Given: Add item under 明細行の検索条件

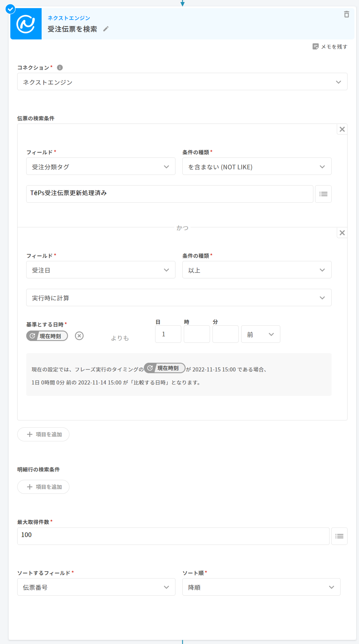Looking at the screenshot, I should point(43,487).
